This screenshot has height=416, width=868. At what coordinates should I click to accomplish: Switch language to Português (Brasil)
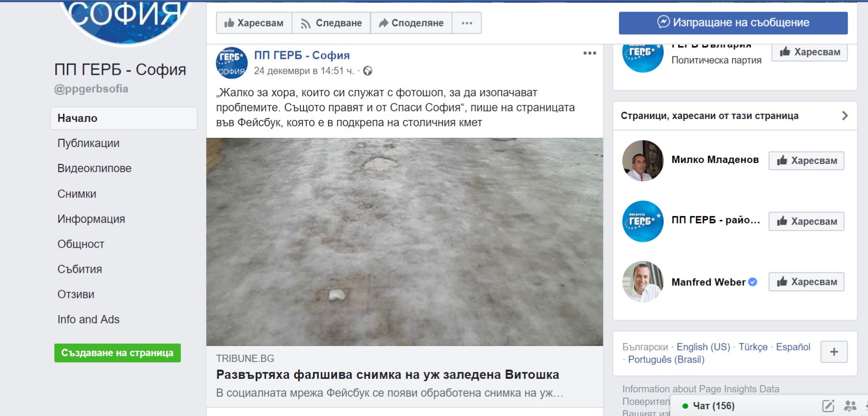coord(666,360)
